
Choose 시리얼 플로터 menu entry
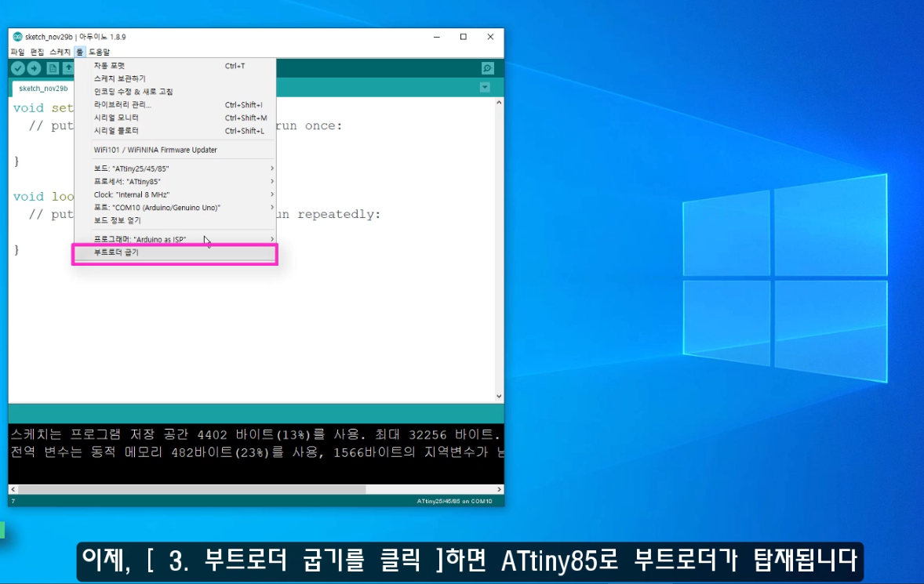175,131
